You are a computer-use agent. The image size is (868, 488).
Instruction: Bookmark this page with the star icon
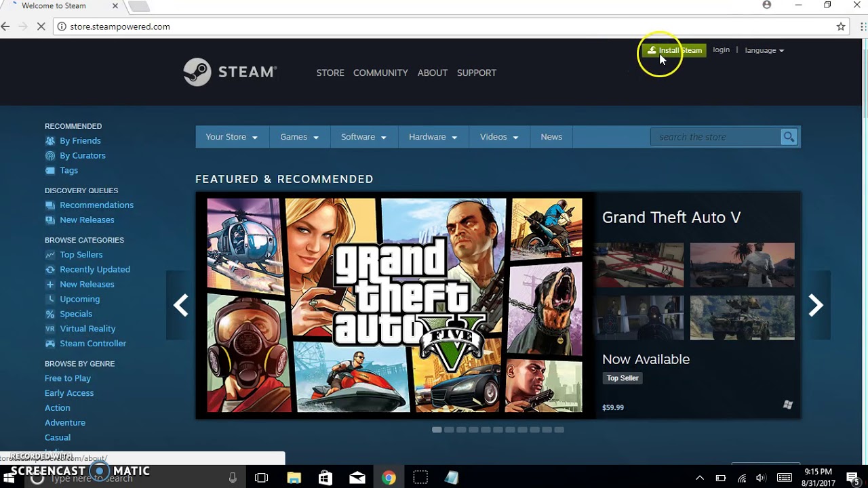841,26
